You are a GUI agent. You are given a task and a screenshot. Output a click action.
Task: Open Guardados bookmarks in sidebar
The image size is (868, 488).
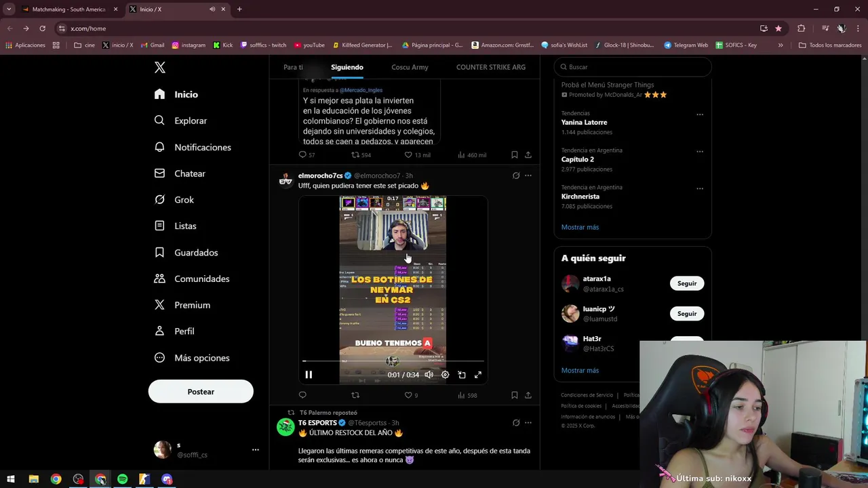pos(186,252)
